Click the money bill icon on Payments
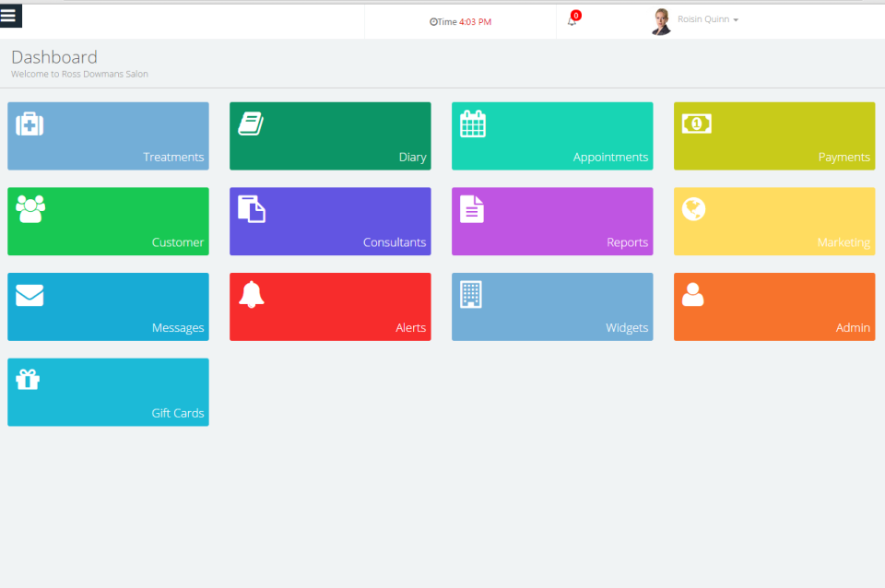This screenshot has width=885, height=588. [x=697, y=123]
